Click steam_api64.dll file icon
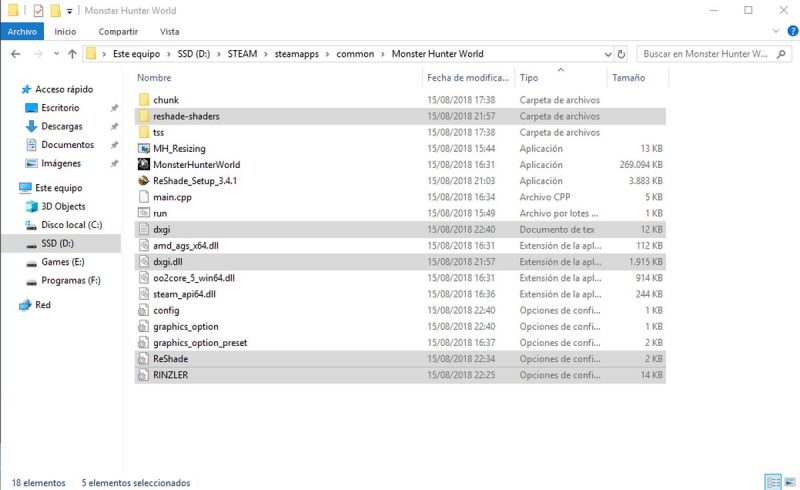 pyautogui.click(x=144, y=294)
